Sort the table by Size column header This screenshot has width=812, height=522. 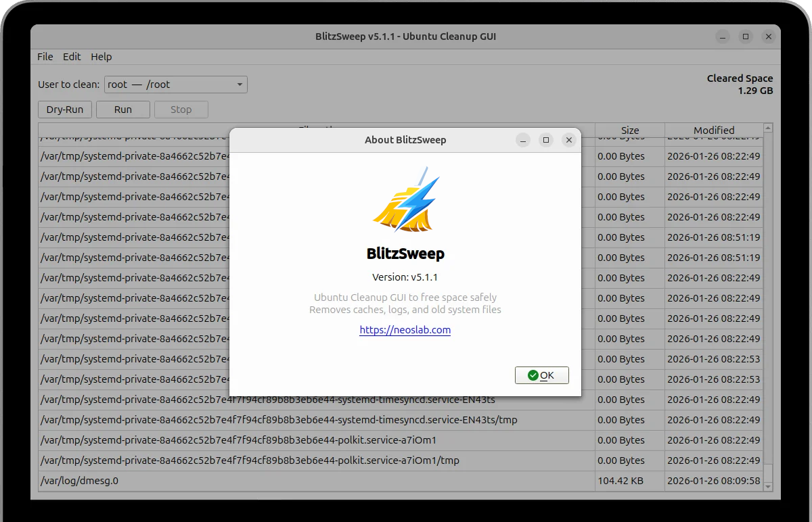click(x=630, y=130)
